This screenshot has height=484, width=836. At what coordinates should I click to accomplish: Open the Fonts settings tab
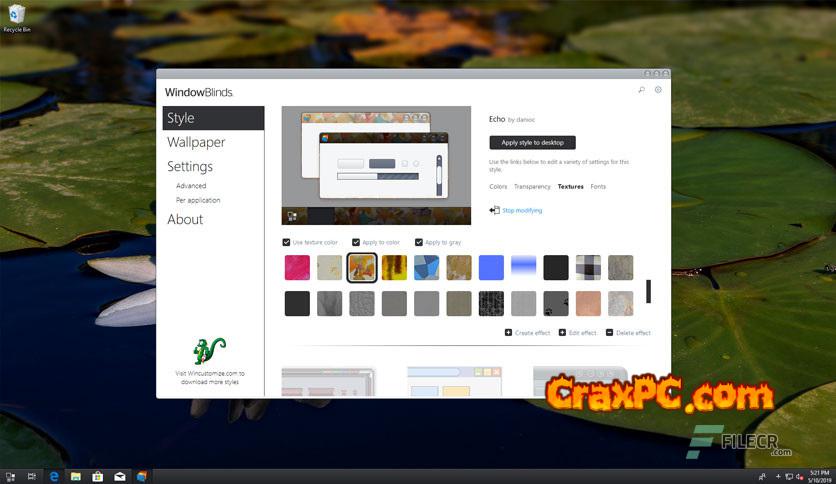point(598,187)
